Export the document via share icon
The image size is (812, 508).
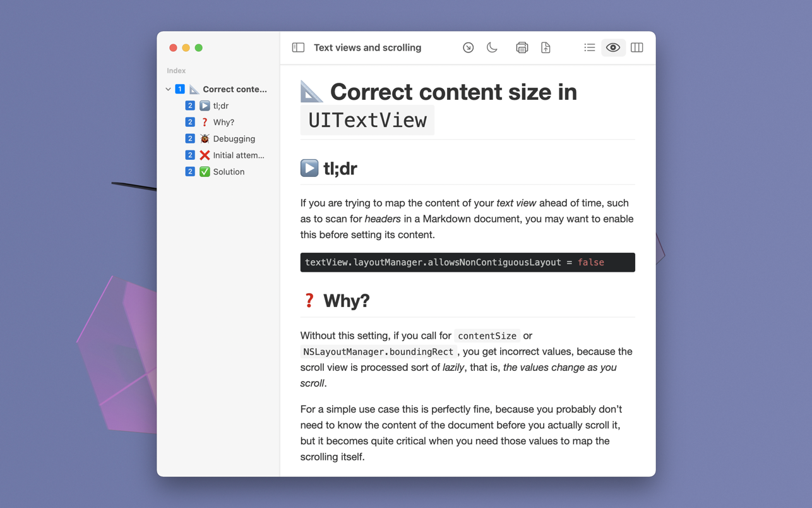(546, 48)
